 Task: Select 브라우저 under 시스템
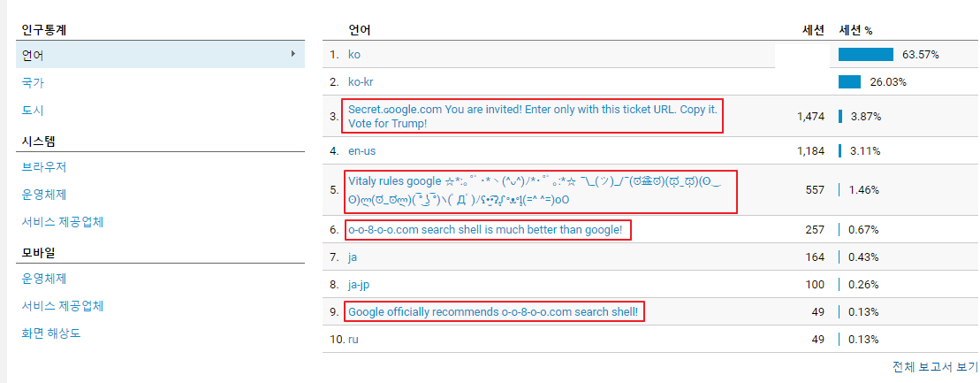point(44,167)
